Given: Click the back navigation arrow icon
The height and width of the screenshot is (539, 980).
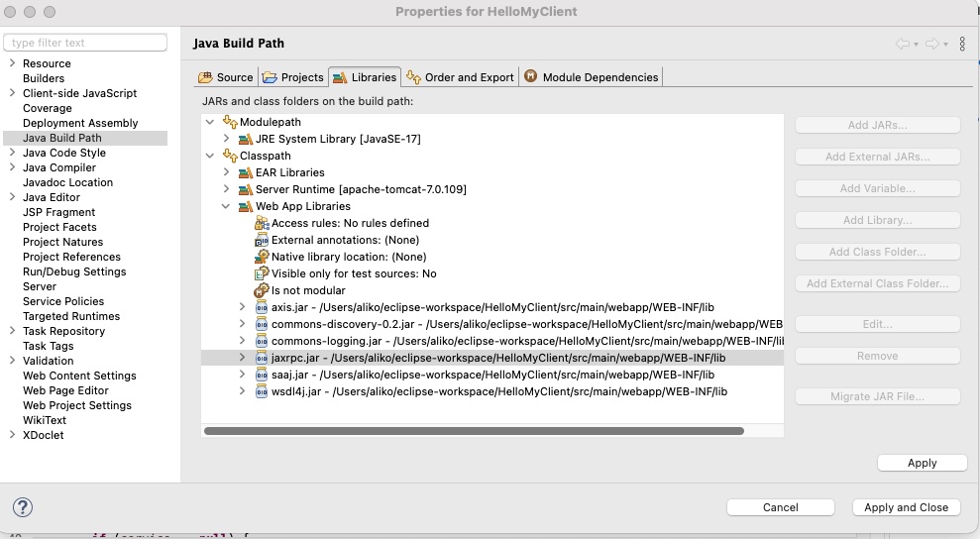Looking at the screenshot, I should pyautogui.click(x=903, y=44).
